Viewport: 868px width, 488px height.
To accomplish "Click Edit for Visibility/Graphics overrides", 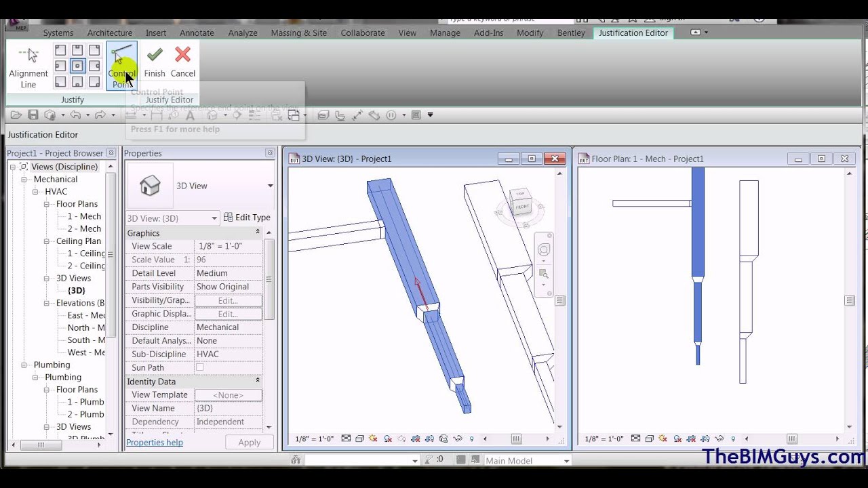I will pos(228,300).
